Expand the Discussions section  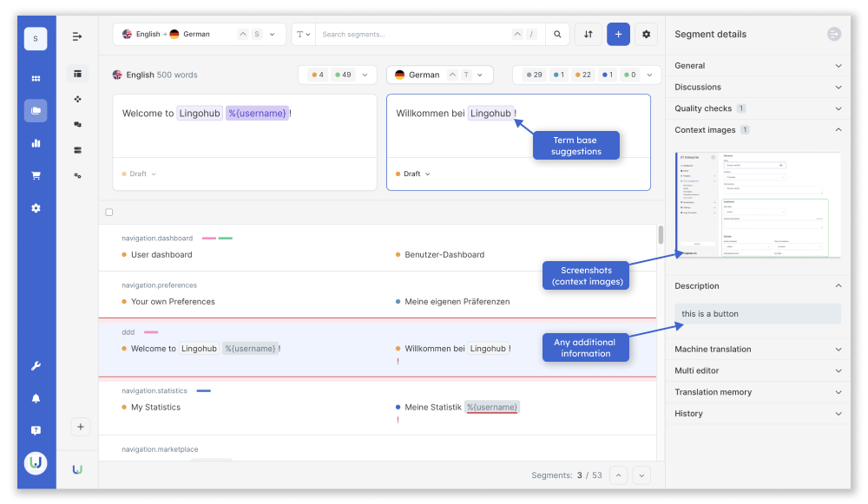[758, 87]
